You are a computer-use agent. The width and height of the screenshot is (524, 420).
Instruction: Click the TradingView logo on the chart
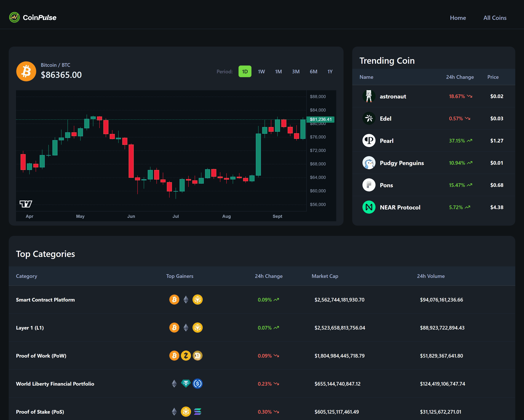(26, 204)
